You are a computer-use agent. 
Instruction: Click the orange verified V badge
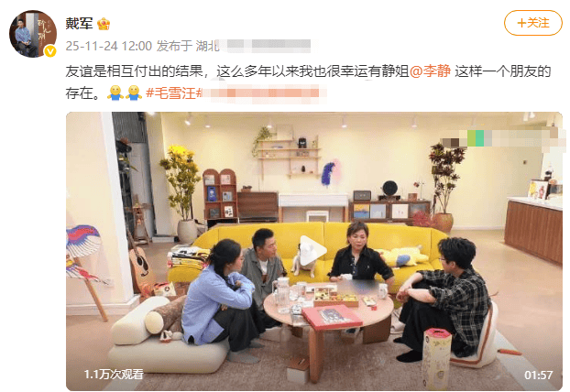[50, 51]
